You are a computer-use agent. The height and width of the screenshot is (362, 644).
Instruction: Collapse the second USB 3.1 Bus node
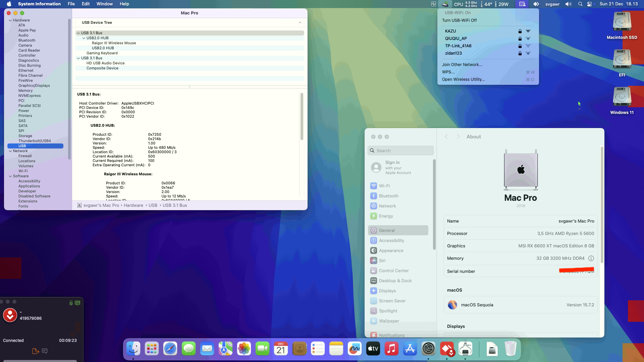78,58
